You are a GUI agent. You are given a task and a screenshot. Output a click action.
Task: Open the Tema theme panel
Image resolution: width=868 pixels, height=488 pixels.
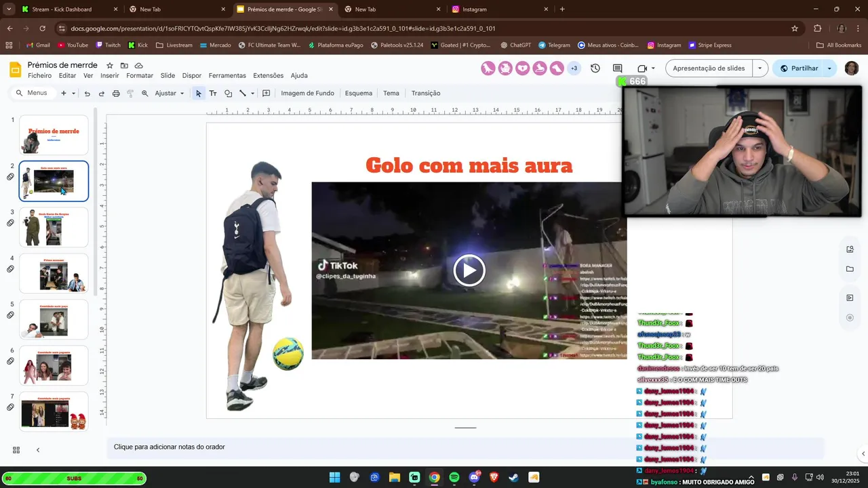tap(391, 94)
